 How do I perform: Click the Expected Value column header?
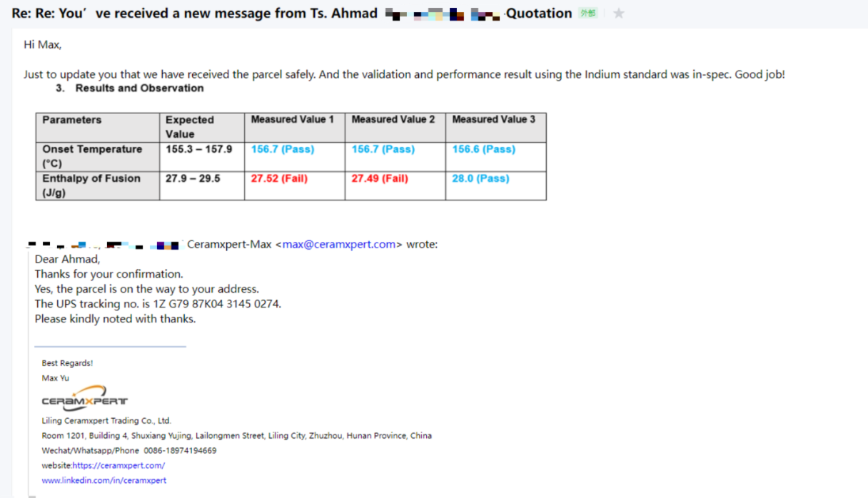(190, 127)
